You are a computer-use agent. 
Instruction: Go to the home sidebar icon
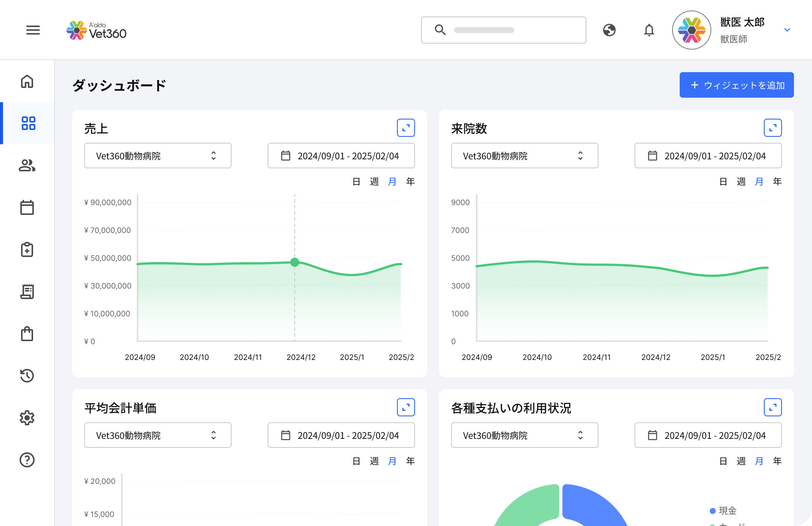coord(27,81)
